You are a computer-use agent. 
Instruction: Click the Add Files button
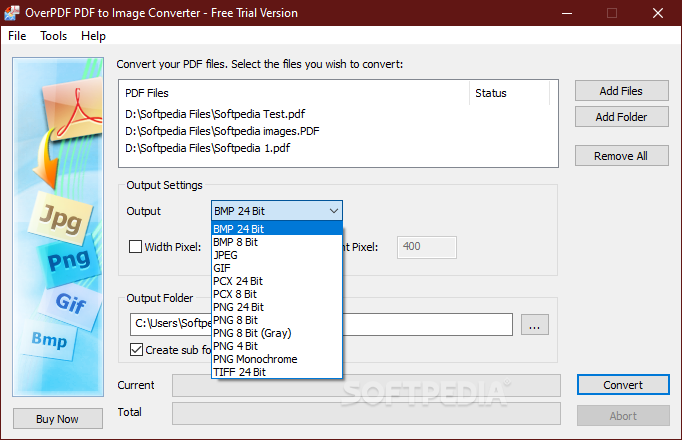622,91
